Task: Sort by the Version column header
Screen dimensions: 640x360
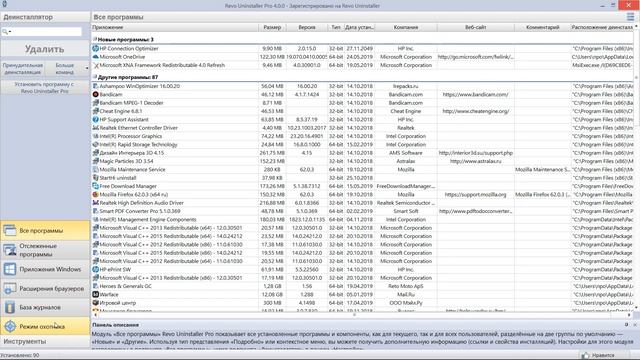Action: click(x=307, y=27)
